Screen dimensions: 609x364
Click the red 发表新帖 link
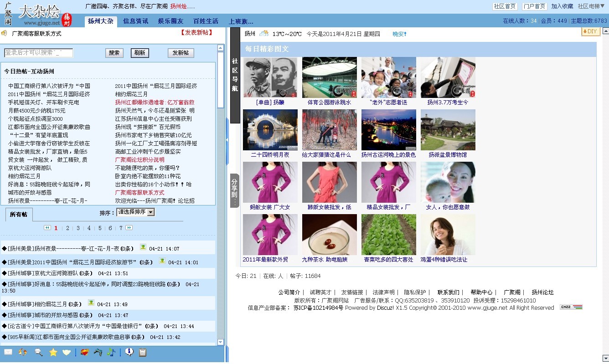[196, 33]
